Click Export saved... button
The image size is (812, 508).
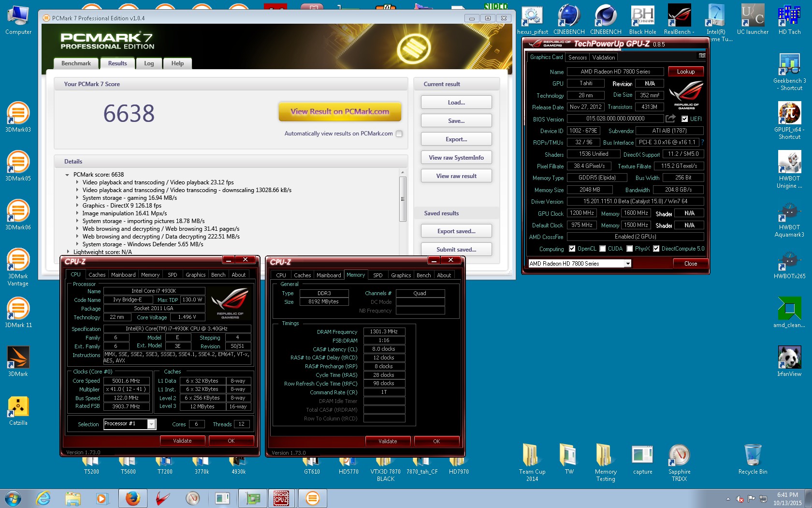point(456,231)
